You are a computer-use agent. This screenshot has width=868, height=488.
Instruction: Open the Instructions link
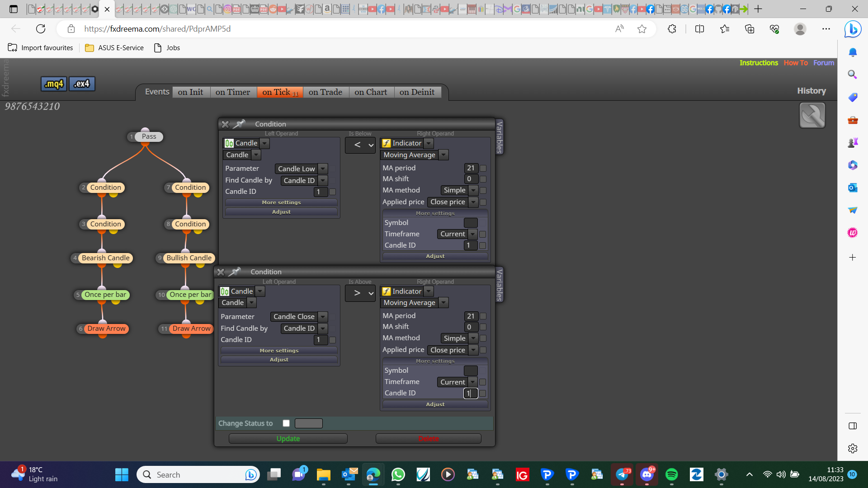[759, 63]
